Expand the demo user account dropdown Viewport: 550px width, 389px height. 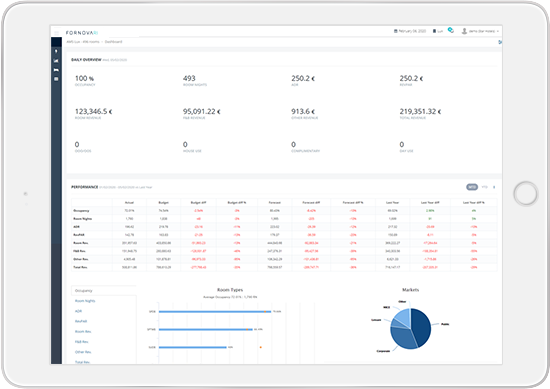483,31
